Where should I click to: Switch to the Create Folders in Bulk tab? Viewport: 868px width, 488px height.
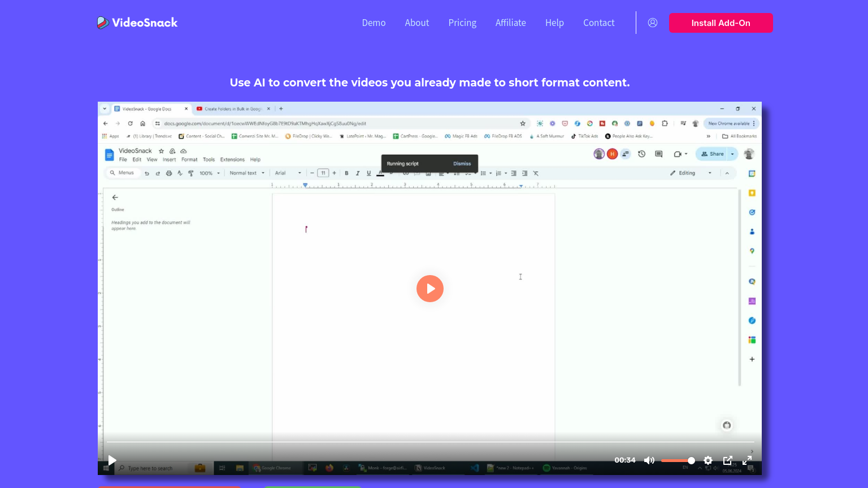pyautogui.click(x=232, y=108)
